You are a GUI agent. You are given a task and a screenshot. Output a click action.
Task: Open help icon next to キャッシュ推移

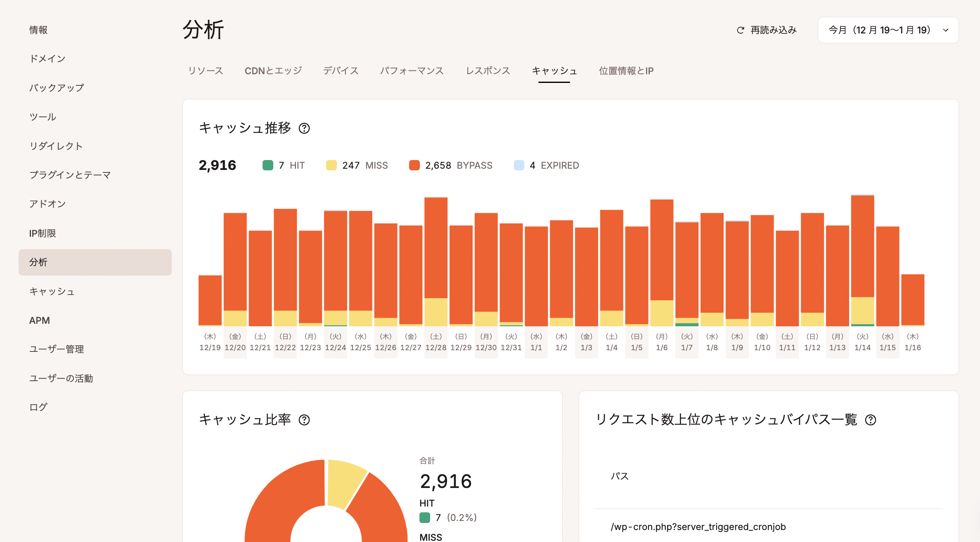coord(304,128)
